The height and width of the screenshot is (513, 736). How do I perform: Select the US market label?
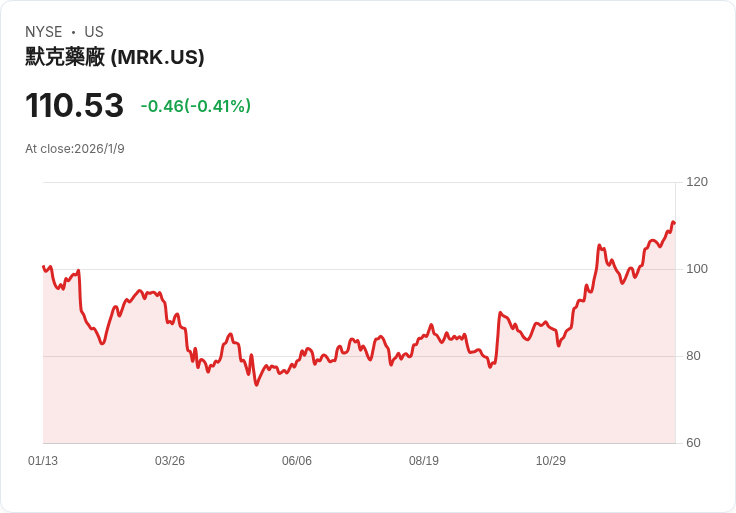coord(94,32)
